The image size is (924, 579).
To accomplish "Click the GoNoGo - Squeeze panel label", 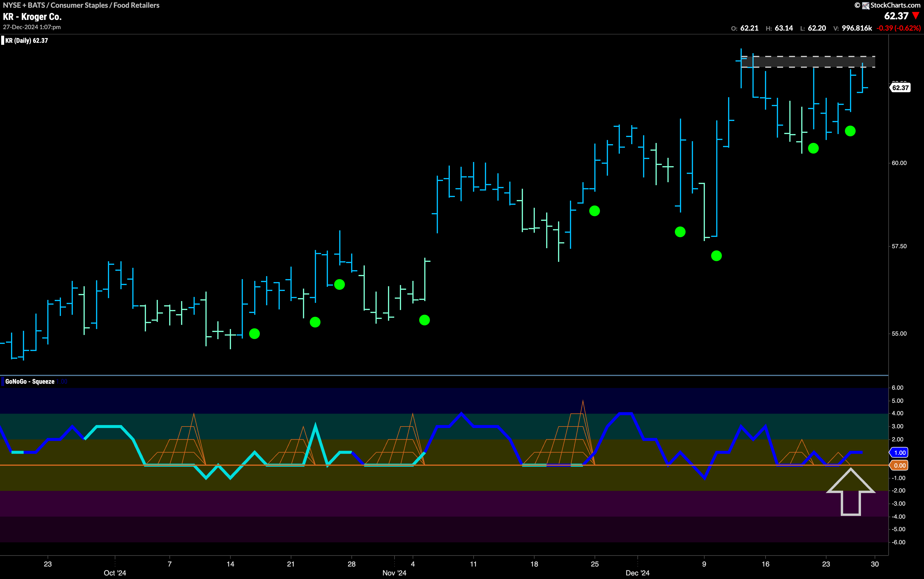I will click(x=30, y=381).
